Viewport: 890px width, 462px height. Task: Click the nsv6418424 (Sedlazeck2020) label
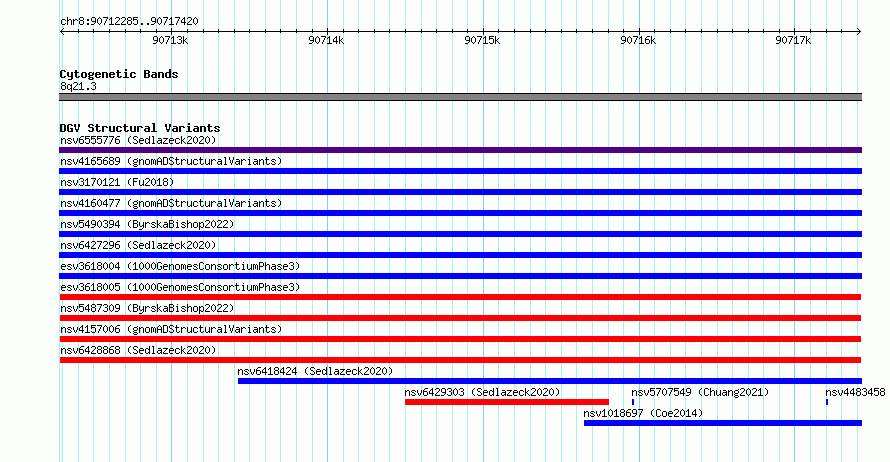pos(315,371)
